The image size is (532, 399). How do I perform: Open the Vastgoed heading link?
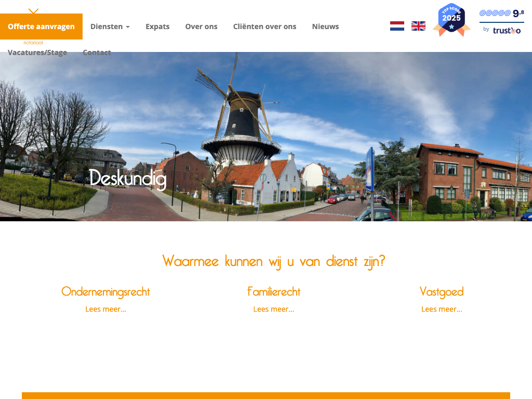tap(442, 291)
